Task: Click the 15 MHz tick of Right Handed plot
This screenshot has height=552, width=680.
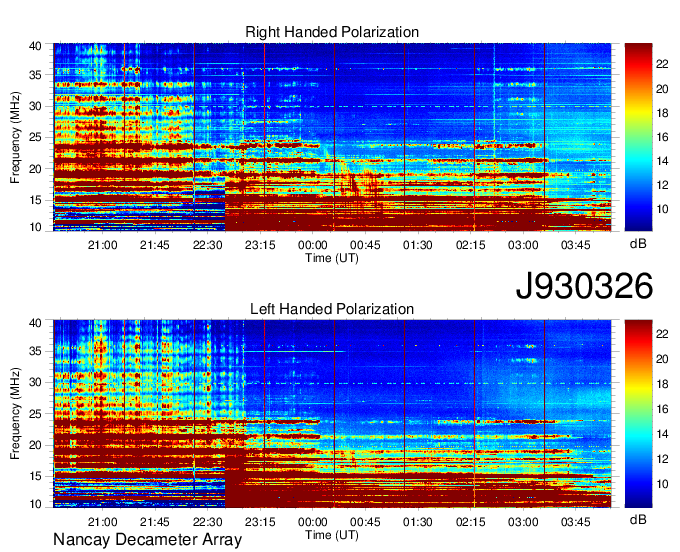Action: click(35, 200)
